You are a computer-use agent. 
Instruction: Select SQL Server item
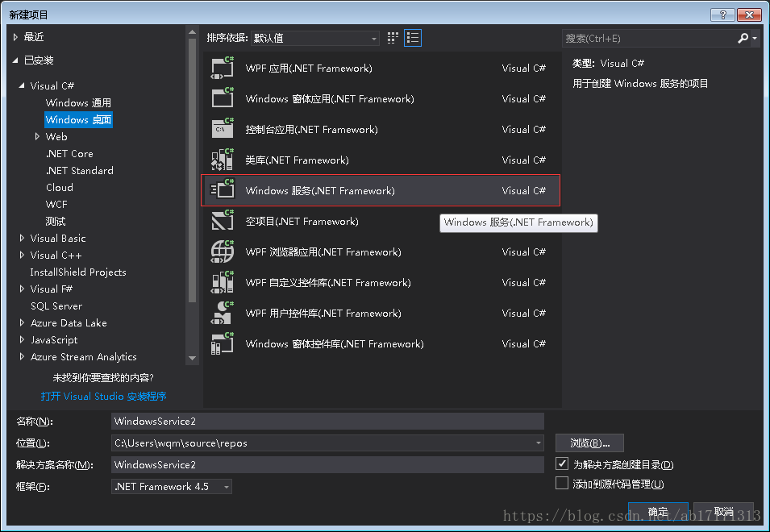[56, 305]
